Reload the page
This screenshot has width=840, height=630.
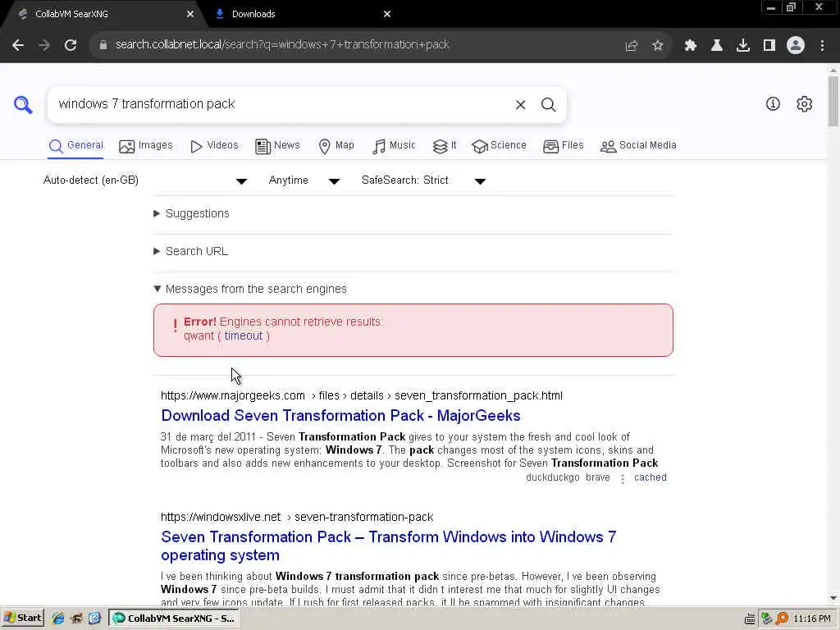pos(71,45)
